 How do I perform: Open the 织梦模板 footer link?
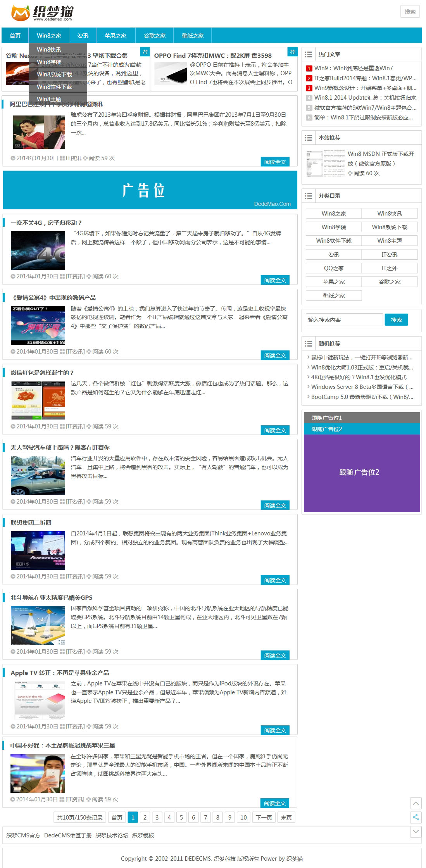[143, 835]
